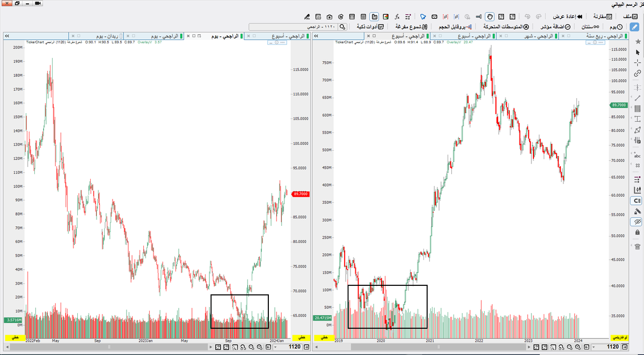The image size is (644, 355).
Task: Click left arrow of right chart scrollbar
Action: pyautogui.click(x=316, y=346)
